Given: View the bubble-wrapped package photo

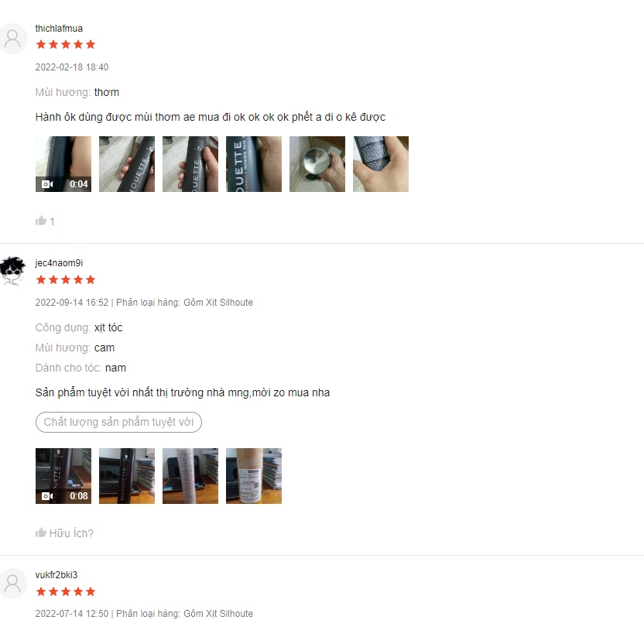Looking at the screenshot, I should pyautogui.click(x=190, y=475).
